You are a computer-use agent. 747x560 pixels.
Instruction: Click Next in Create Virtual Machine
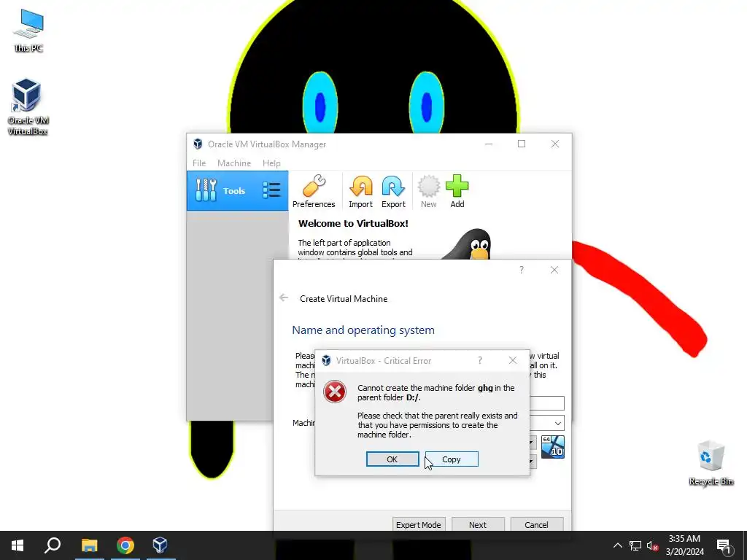[477, 524]
